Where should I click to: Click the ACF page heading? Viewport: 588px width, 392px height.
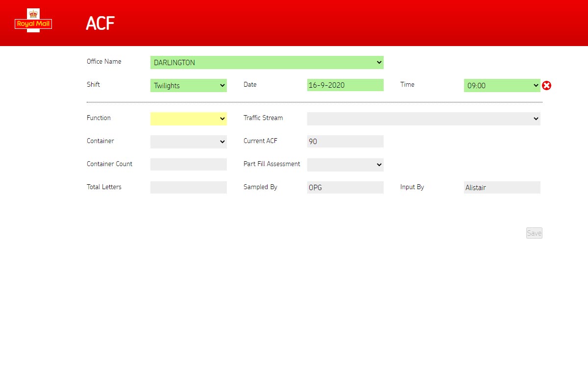(x=100, y=24)
